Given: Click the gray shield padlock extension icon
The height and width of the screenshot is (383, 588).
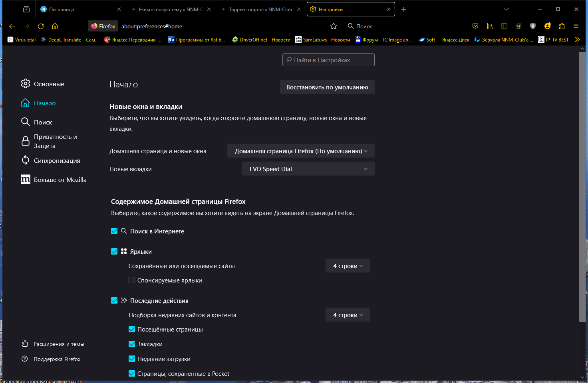Looking at the screenshot, I should click(x=533, y=26).
